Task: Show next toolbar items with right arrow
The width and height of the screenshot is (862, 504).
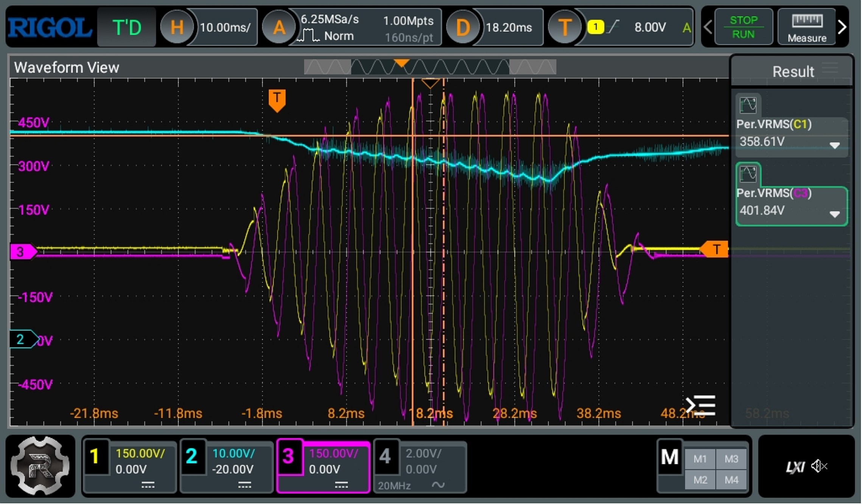Action: click(x=843, y=27)
